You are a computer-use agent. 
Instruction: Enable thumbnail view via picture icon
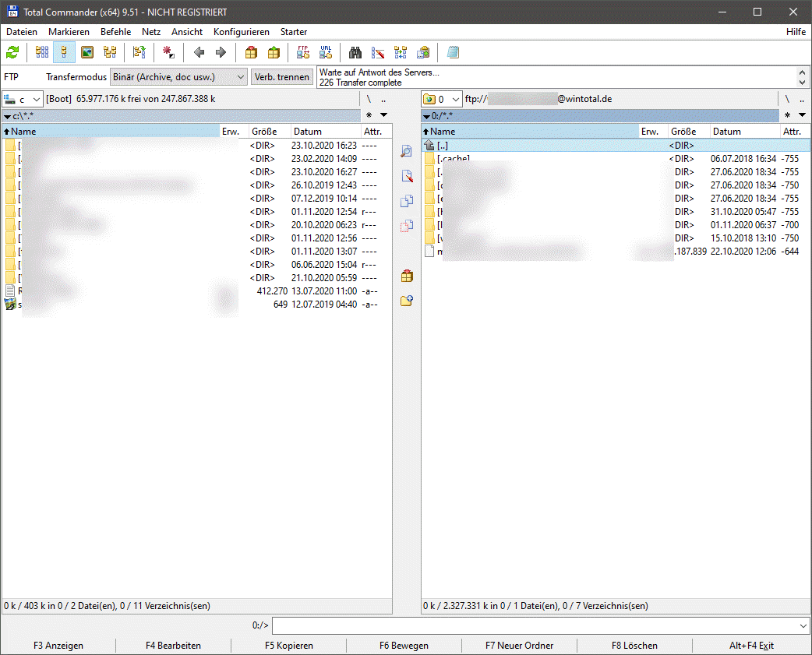coord(87,52)
